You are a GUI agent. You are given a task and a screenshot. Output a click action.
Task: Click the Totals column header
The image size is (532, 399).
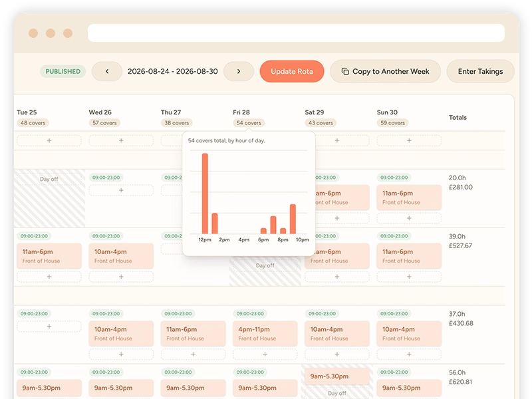click(458, 118)
